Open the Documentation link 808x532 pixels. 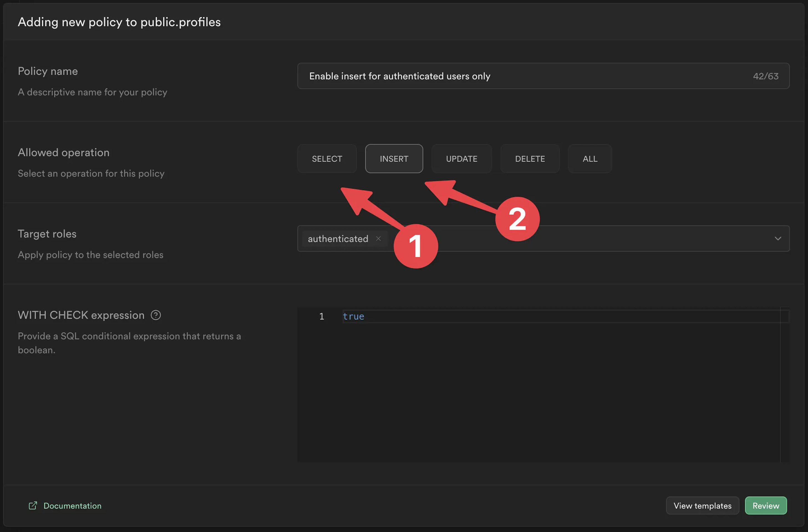(72, 506)
